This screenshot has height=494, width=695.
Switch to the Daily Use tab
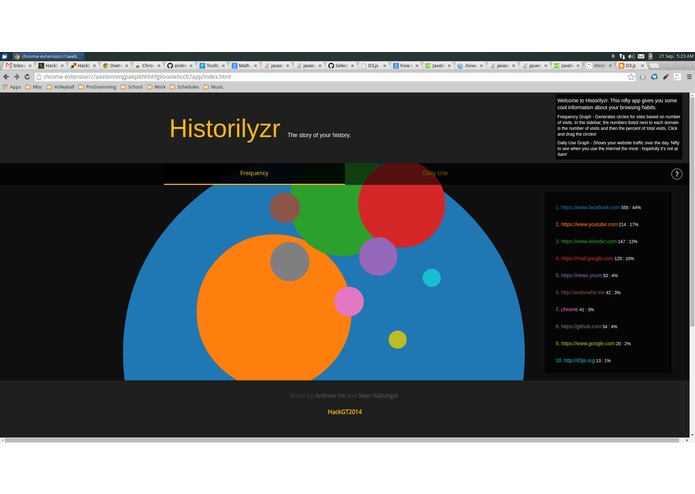pos(435,173)
